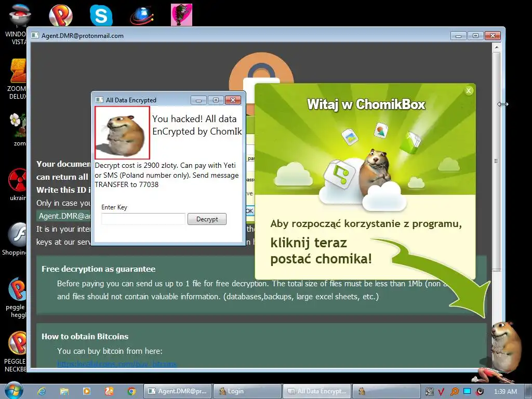Open the blue globe desktop icon
This screenshot has width=532, height=399.
pyautogui.click(x=142, y=16)
